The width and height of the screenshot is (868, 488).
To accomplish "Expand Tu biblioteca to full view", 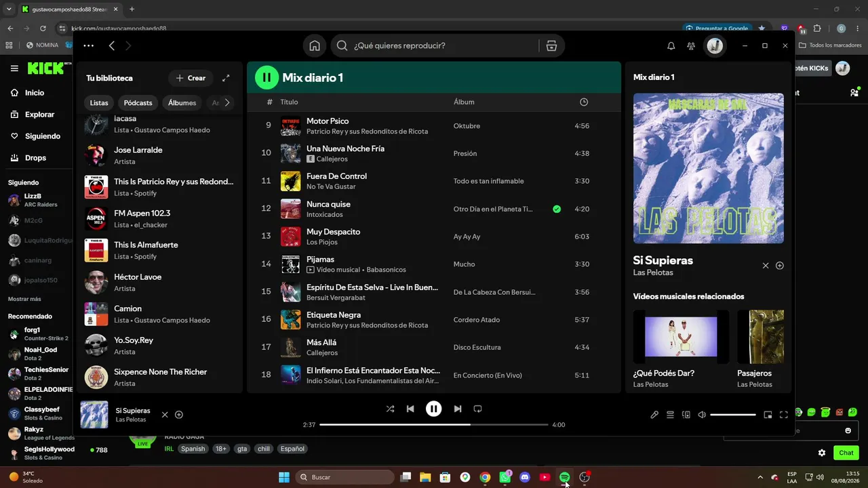I will pyautogui.click(x=226, y=78).
